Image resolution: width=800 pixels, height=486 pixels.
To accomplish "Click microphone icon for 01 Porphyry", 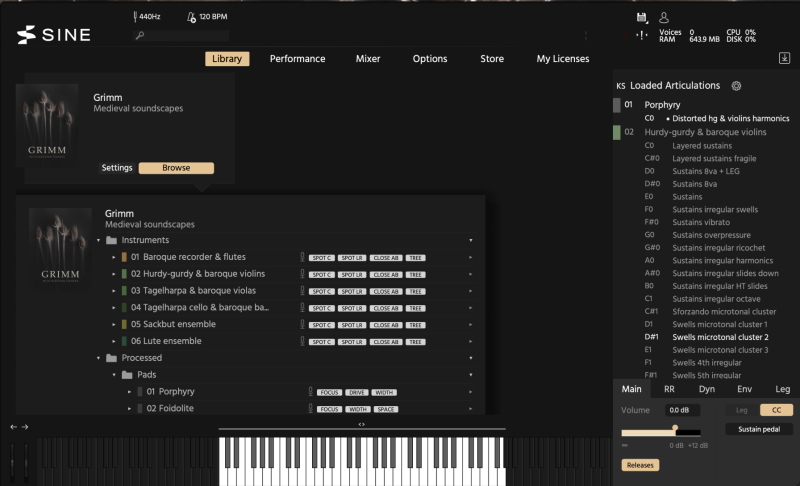I will click(x=310, y=392).
